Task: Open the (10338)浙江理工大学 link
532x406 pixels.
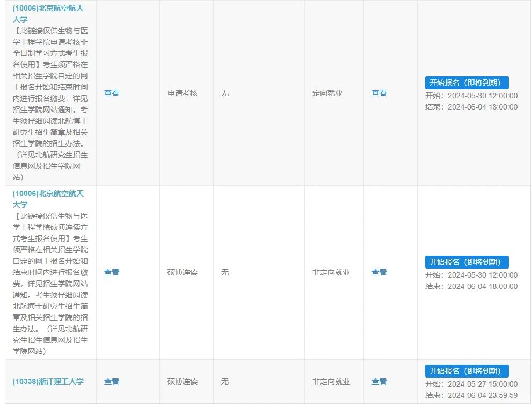Action: click(x=48, y=381)
